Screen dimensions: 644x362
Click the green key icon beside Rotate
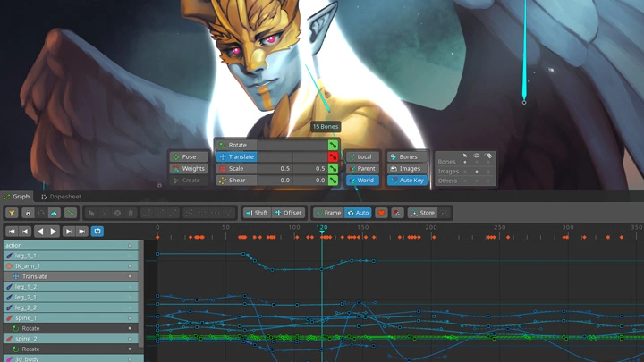333,145
